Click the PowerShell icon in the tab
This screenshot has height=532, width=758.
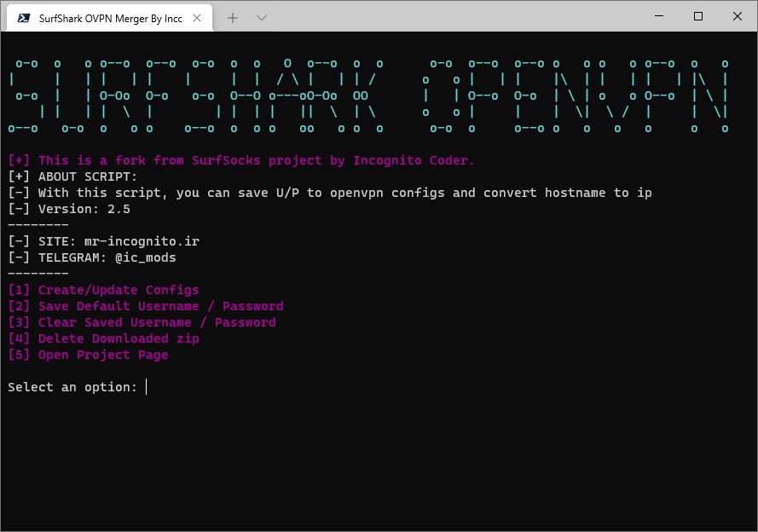(x=23, y=19)
